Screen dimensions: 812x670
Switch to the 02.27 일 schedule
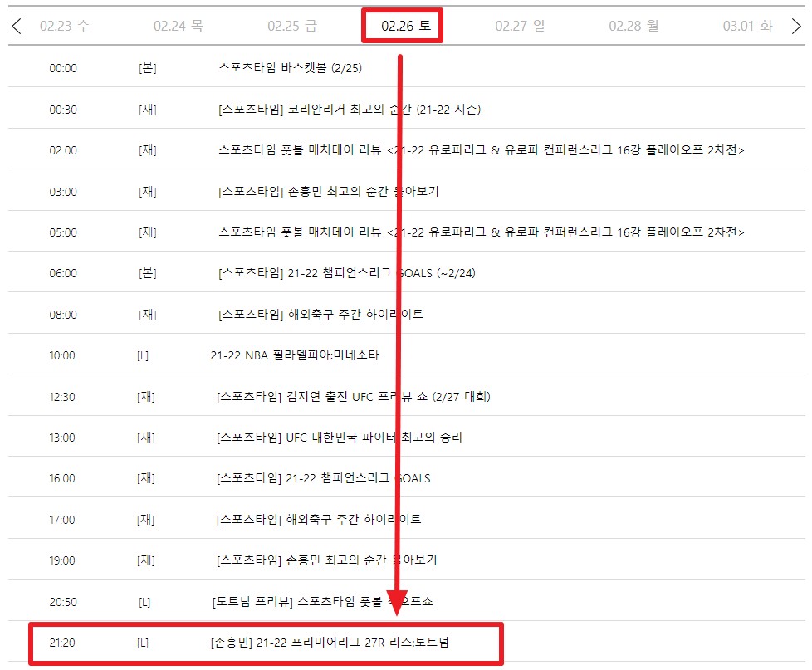pyautogui.click(x=517, y=25)
